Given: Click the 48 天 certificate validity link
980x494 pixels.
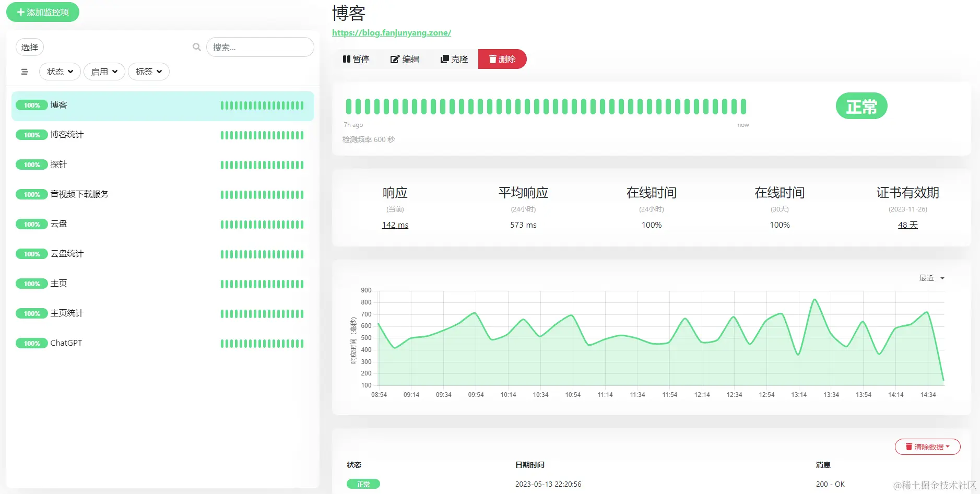Looking at the screenshot, I should pos(908,225).
